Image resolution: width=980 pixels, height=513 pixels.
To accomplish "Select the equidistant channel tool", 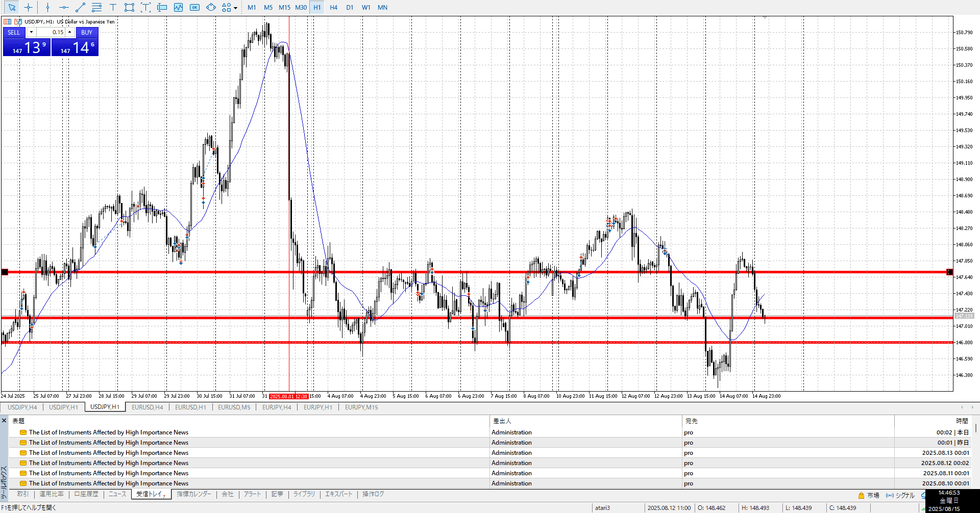I will [96, 7].
